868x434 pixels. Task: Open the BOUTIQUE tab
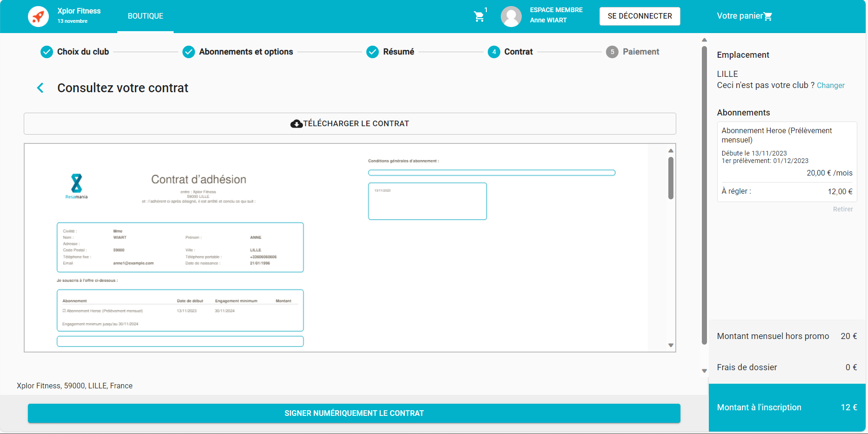click(145, 16)
